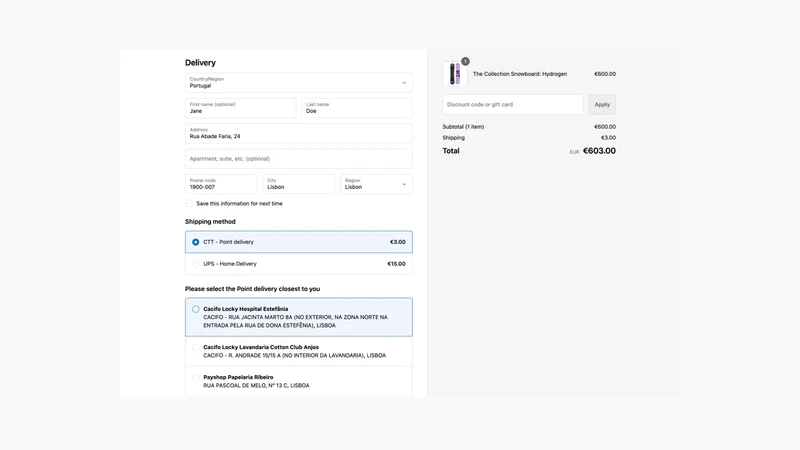This screenshot has height=450, width=800.
Task: Click the Apply discount button
Action: pyautogui.click(x=602, y=105)
